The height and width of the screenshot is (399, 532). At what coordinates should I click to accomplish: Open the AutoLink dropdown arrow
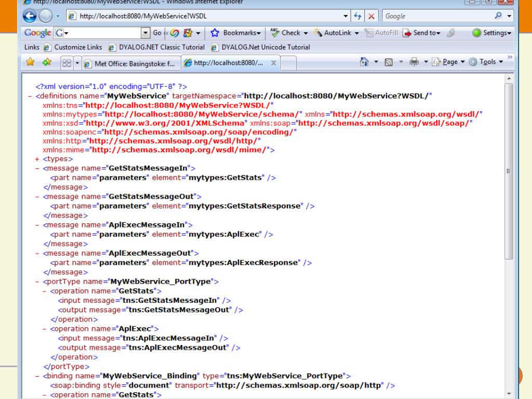(356, 33)
